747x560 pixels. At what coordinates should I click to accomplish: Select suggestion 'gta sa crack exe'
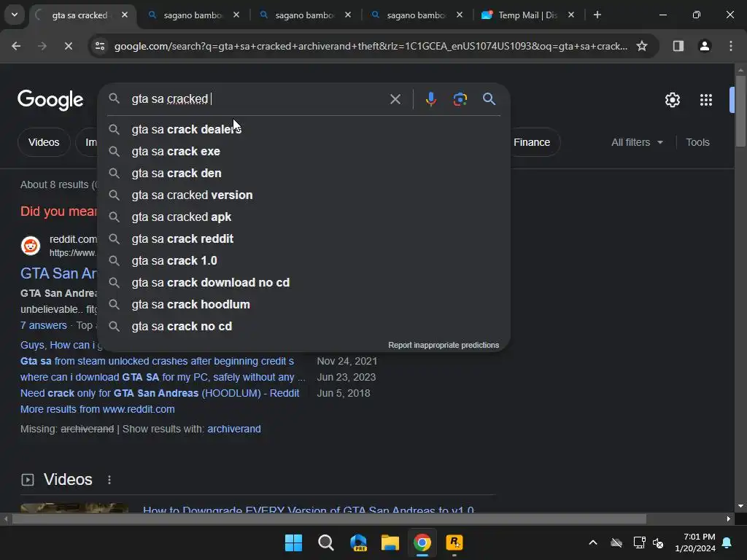point(303,152)
